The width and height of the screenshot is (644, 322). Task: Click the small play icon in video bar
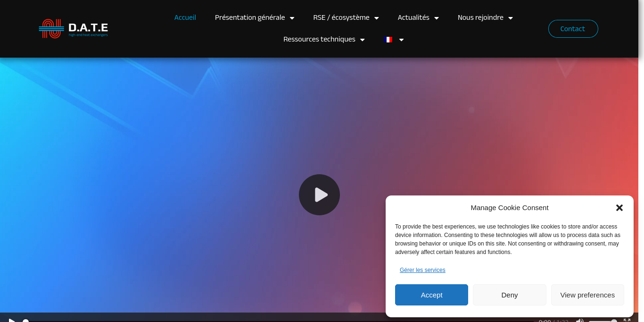tap(12, 321)
